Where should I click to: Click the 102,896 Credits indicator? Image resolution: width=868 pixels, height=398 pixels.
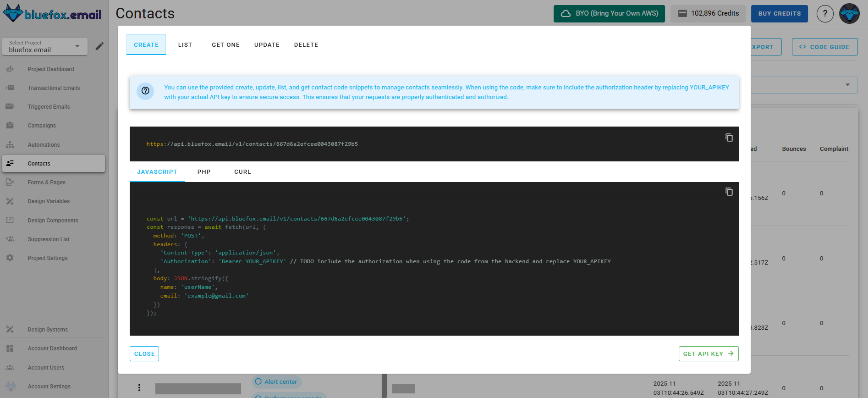[x=708, y=13]
